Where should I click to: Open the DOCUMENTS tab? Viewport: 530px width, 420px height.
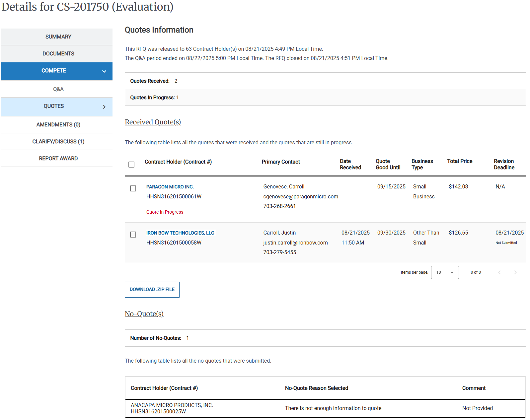(x=58, y=54)
